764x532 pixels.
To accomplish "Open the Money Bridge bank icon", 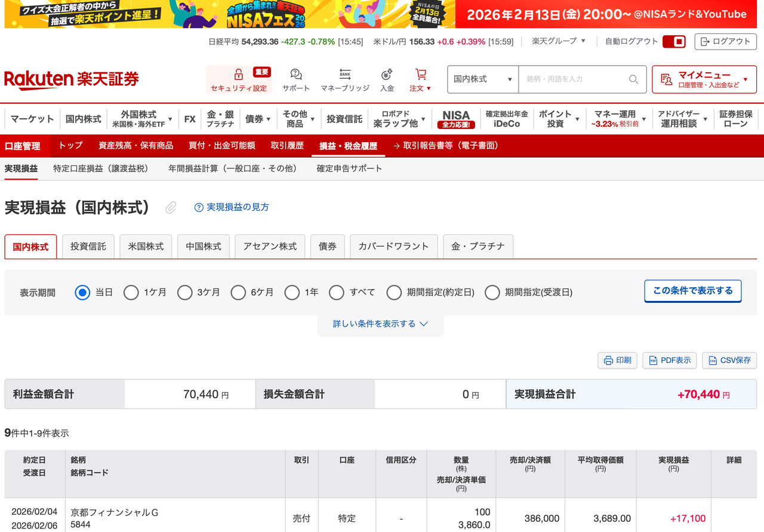I will tap(345, 75).
